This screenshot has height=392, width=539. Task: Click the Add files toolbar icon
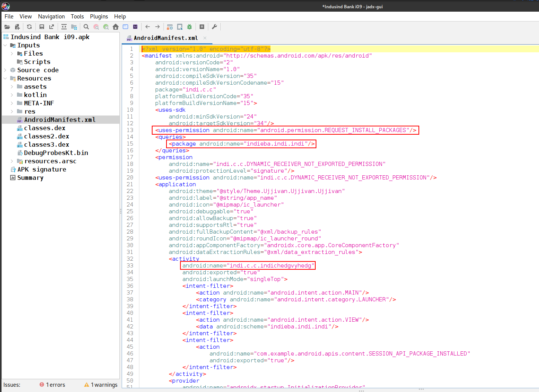[17, 27]
